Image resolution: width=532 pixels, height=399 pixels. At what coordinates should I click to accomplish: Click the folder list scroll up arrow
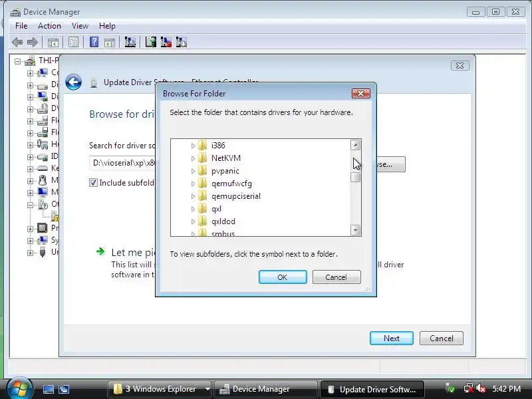(x=355, y=145)
